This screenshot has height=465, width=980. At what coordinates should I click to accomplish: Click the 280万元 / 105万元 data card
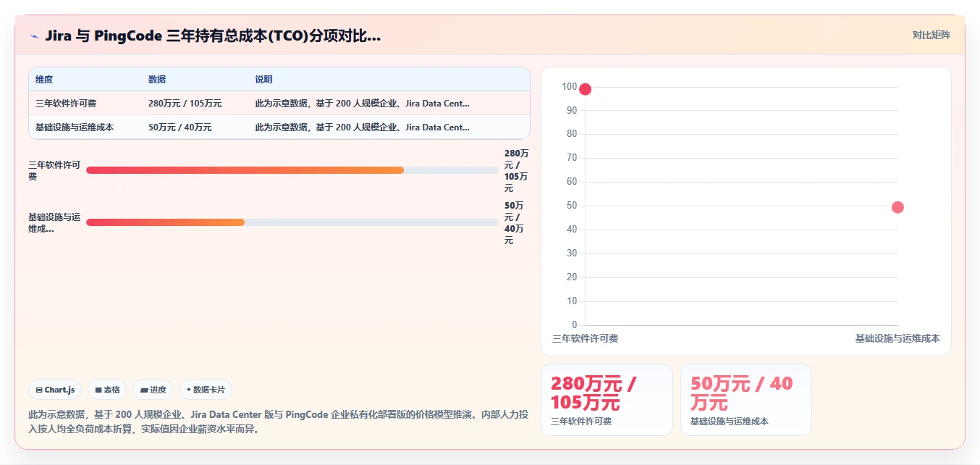pyautogui.click(x=607, y=400)
